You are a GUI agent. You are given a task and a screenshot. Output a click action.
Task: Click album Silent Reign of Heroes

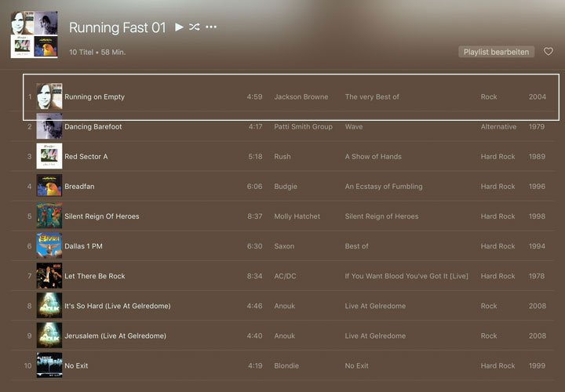point(381,216)
